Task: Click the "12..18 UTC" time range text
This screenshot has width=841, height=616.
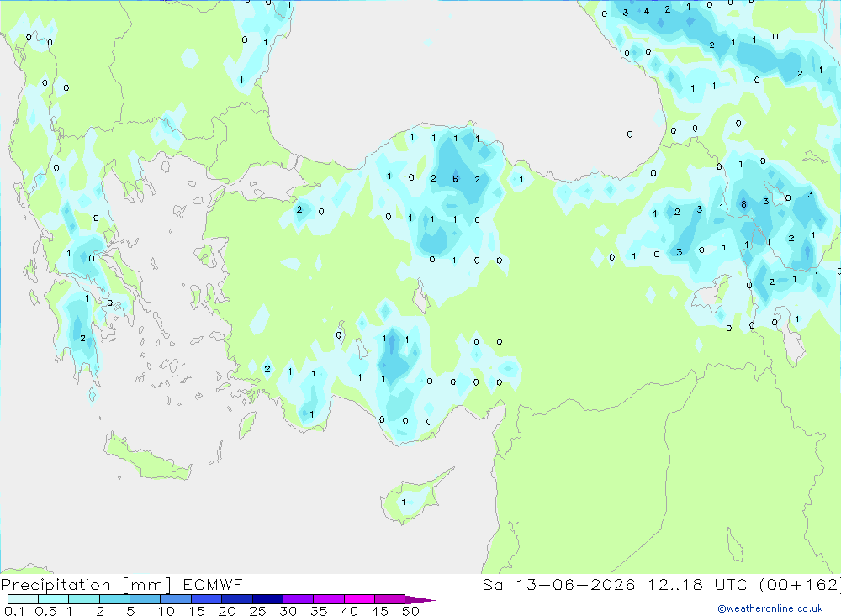Action: (x=697, y=584)
